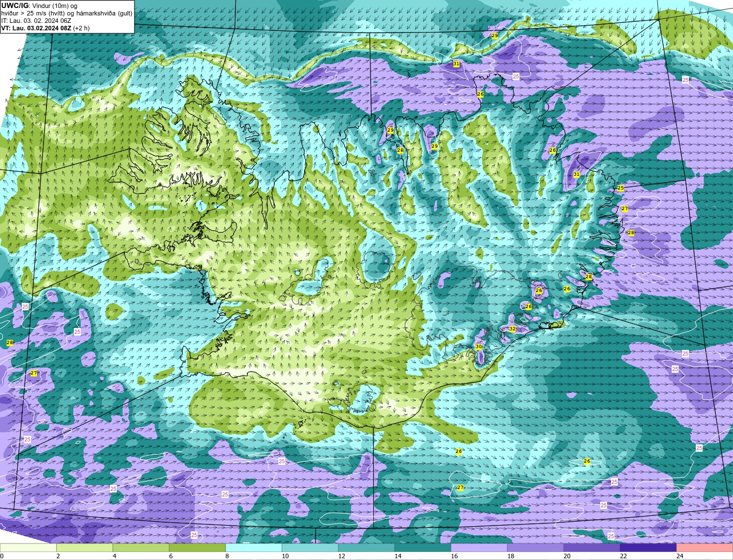Click the legend scale label "18"

pos(510,556)
